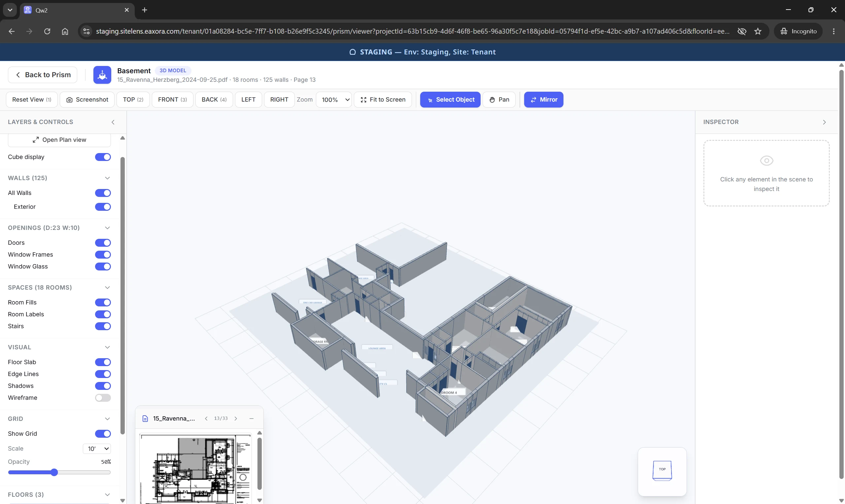Switch to FRONT view
Screen dimensions: 845x504
pyautogui.click(x=173, y=100)
